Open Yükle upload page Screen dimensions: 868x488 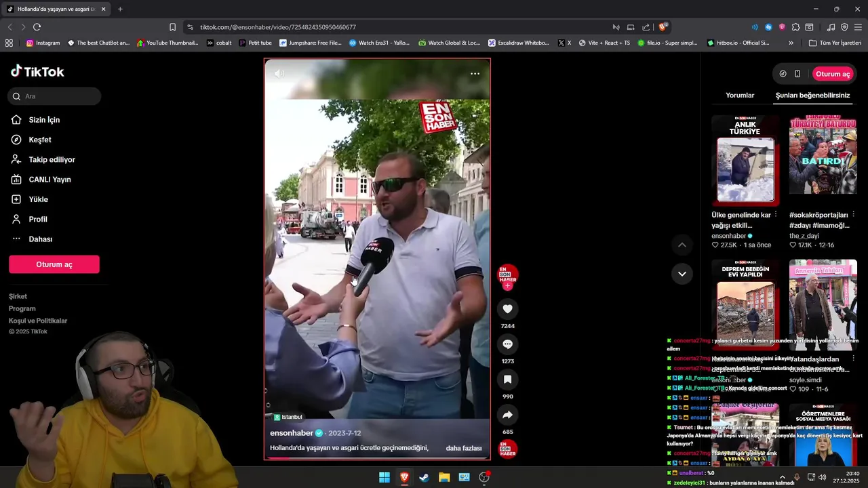click(x=38, y=199)
